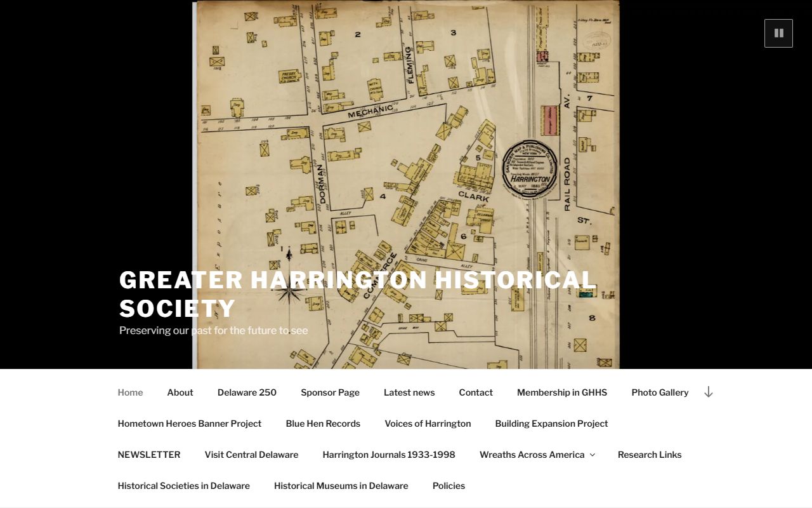View the Latest news page

(x=409, y=392)
